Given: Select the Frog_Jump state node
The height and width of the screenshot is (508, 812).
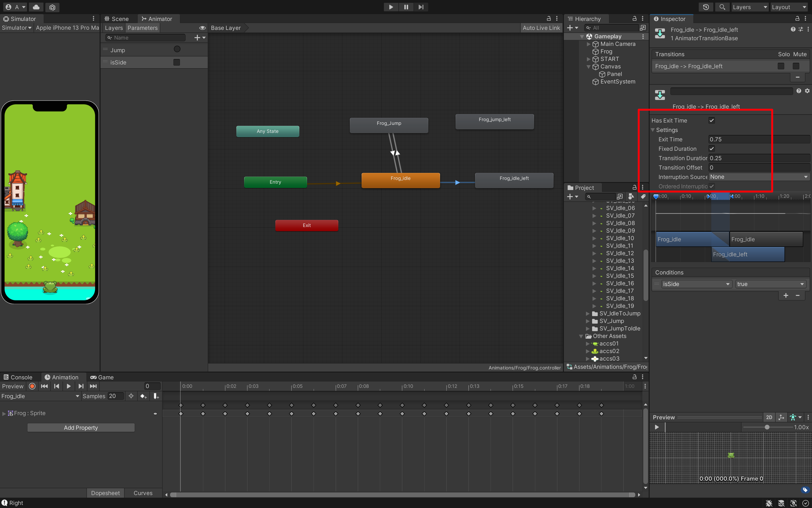Looking at the screenshot, I should 389,125.
